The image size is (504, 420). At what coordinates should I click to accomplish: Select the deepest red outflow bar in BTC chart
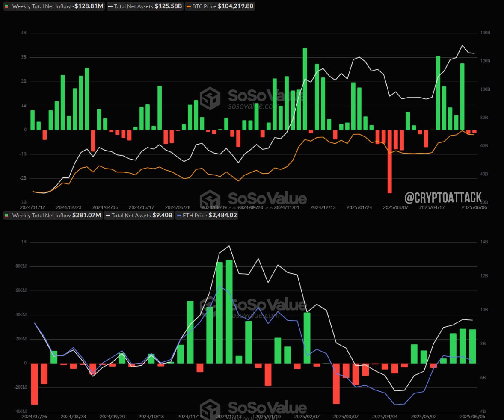(390, 161)
